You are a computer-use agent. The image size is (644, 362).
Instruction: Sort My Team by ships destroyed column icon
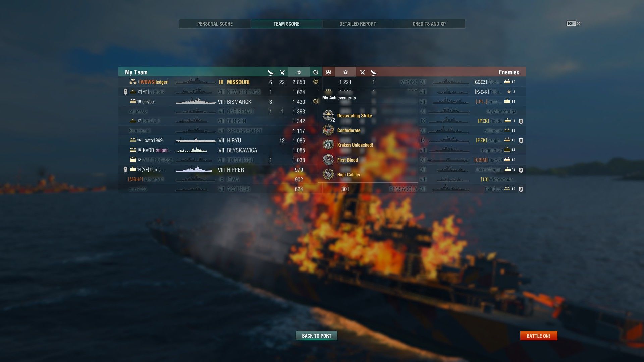pos(271,72)
